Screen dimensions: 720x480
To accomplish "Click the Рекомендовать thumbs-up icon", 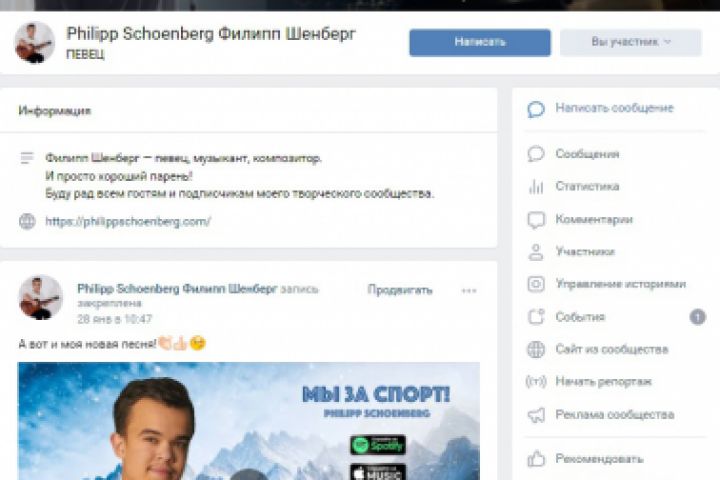I will [536, 458].
